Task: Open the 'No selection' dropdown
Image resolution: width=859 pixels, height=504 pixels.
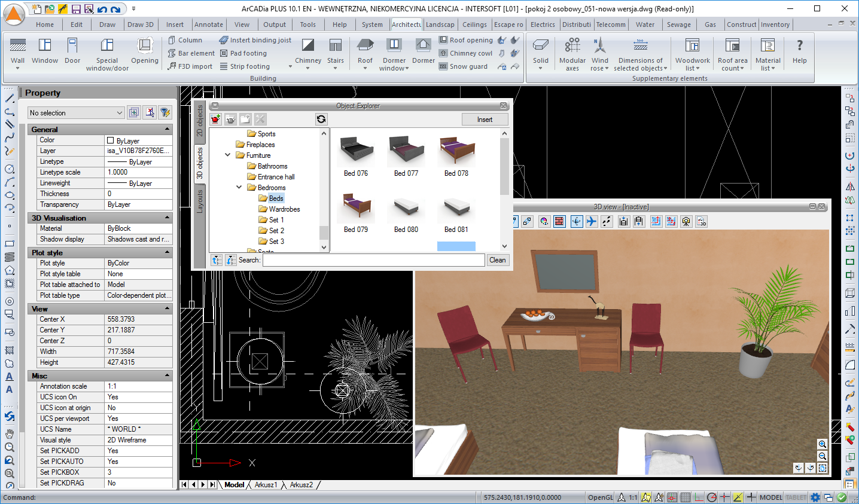Action: [120, 113]
